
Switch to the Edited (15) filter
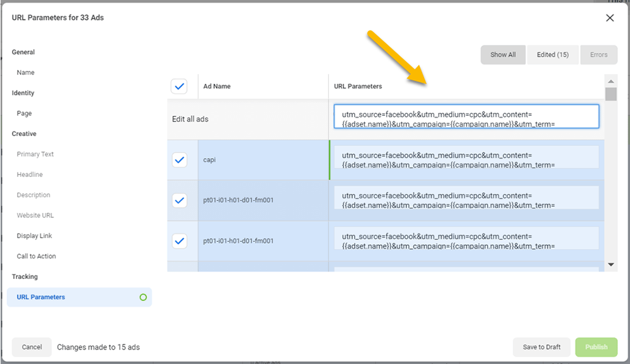pos(553,55)
